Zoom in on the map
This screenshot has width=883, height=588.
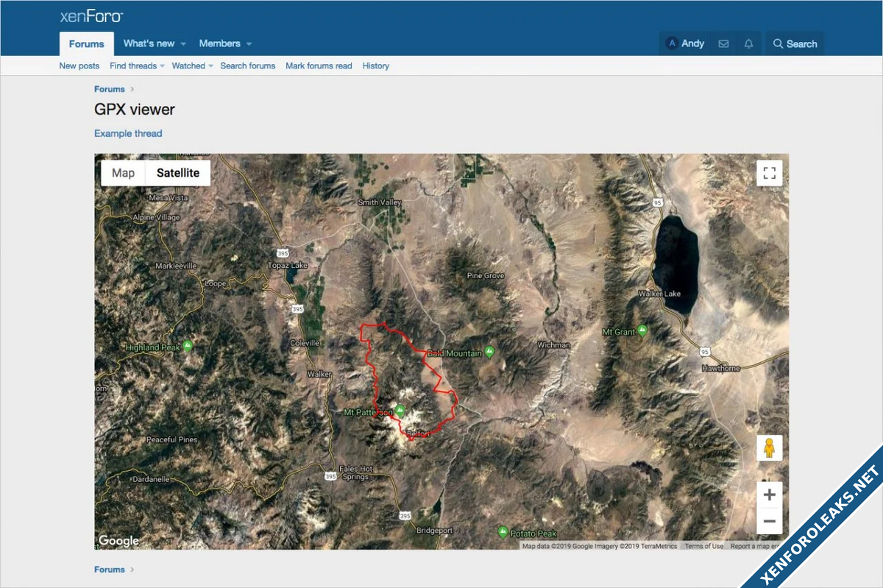[770, 495]
